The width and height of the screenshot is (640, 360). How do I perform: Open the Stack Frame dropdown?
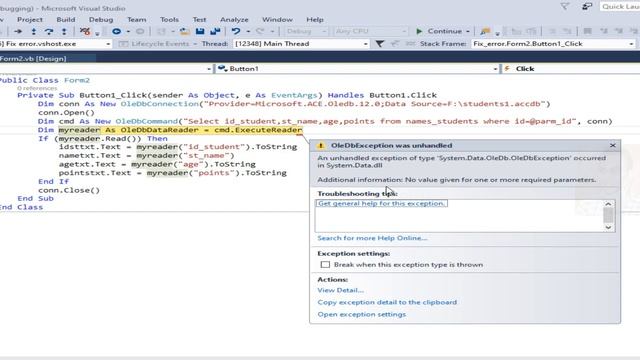(x=631, y=44)
